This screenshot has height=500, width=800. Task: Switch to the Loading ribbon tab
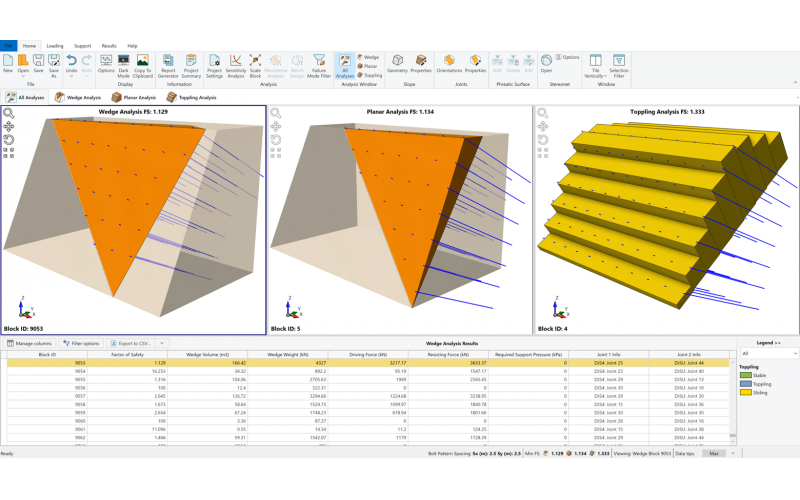pos(54,45)
